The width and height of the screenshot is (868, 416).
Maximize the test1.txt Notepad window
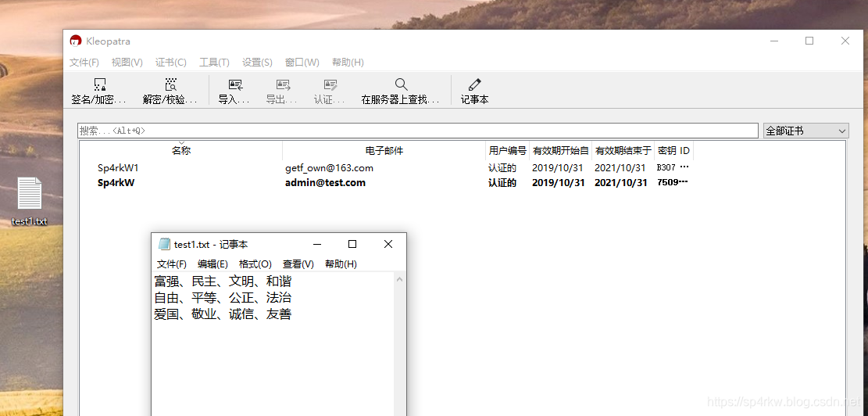(x=352, y=244)
